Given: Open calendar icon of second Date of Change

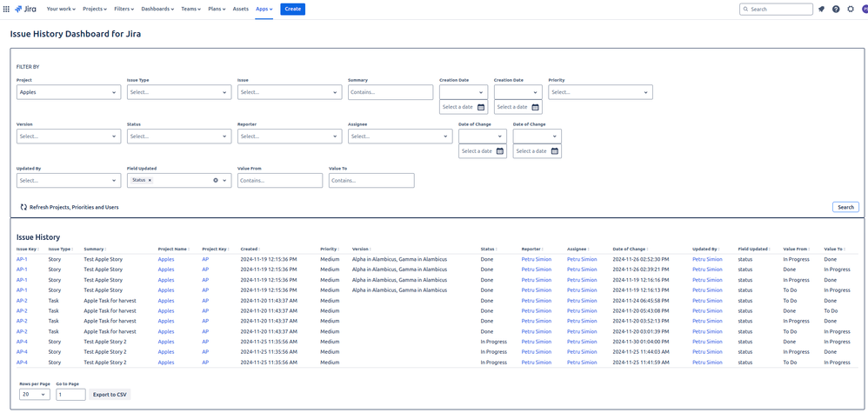Looking at the screenshot, I should tap(554, 151).
